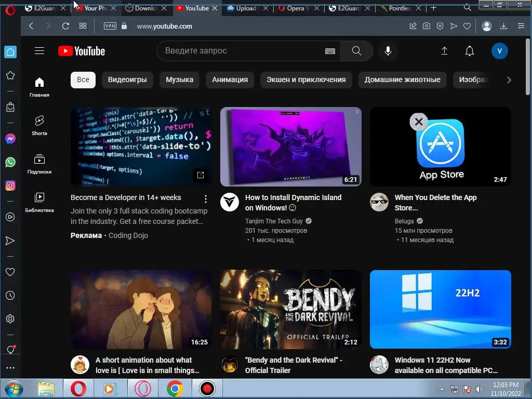
Task: Open 'Become a Developer in 14+ weeks' title
Action: tap(126, 197)
